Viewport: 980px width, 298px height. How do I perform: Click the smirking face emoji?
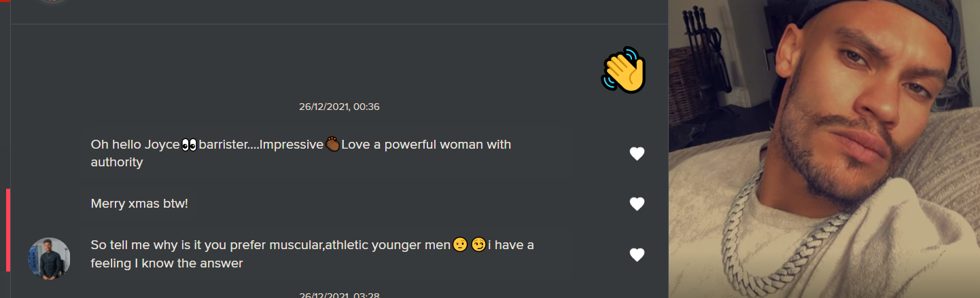(478, 245)
